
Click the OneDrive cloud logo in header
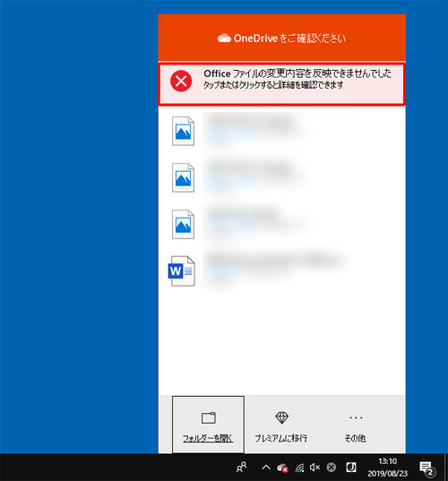pyautogui.click(x=224, y=38)
